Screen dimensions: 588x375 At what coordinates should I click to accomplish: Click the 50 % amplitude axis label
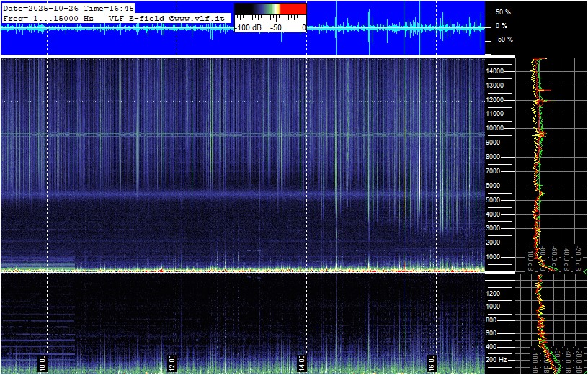[502, 12]
